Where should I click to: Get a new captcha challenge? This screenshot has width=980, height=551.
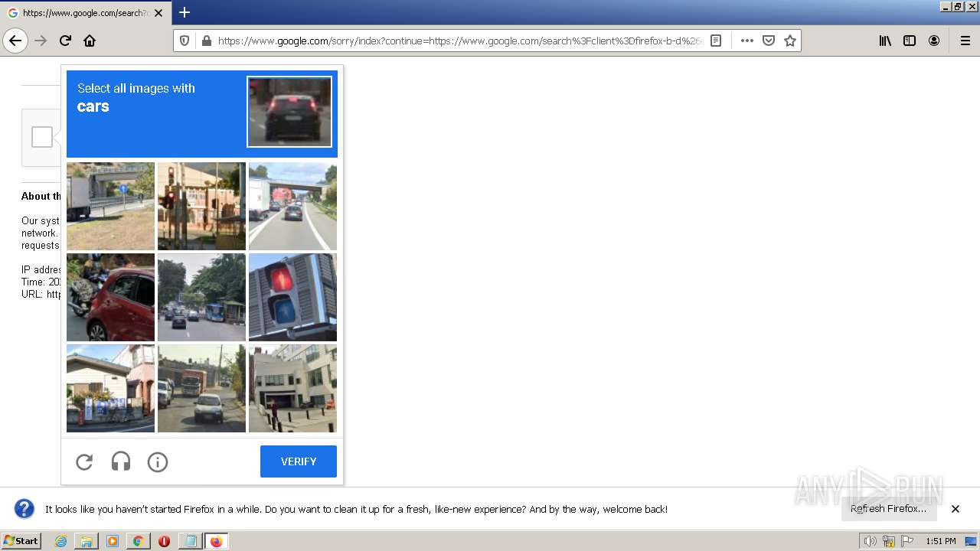point(84,461)
